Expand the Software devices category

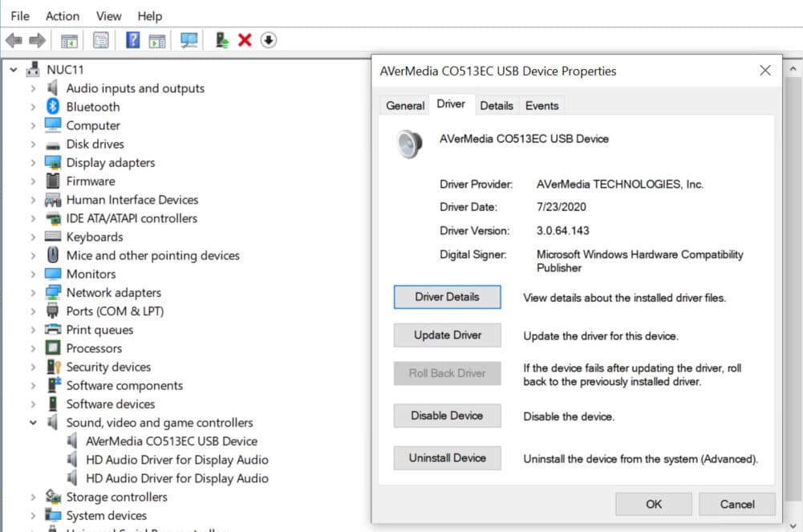(33, 404)
